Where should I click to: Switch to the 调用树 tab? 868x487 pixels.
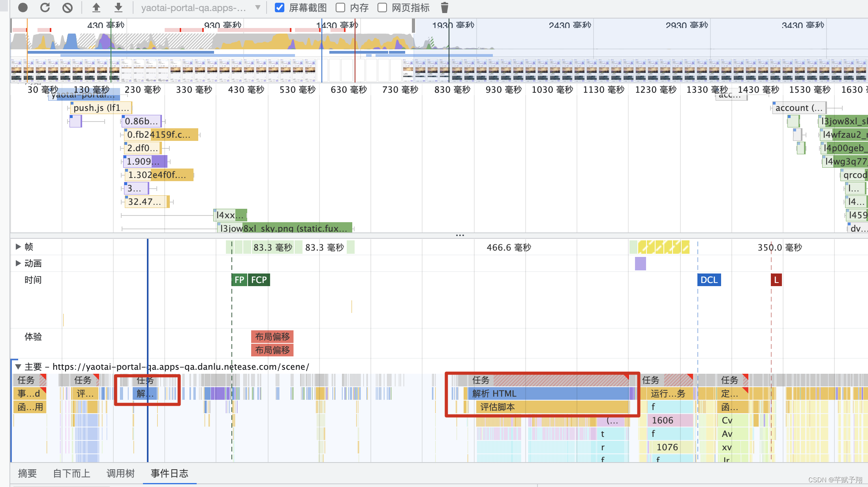point(120,474)
